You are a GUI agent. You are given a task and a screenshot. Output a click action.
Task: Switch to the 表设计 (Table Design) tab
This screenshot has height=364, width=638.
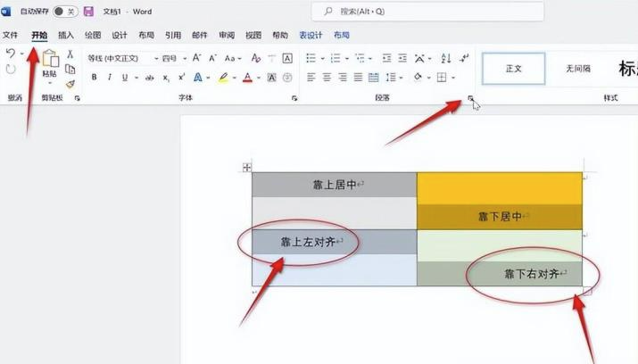coord(311,35)
